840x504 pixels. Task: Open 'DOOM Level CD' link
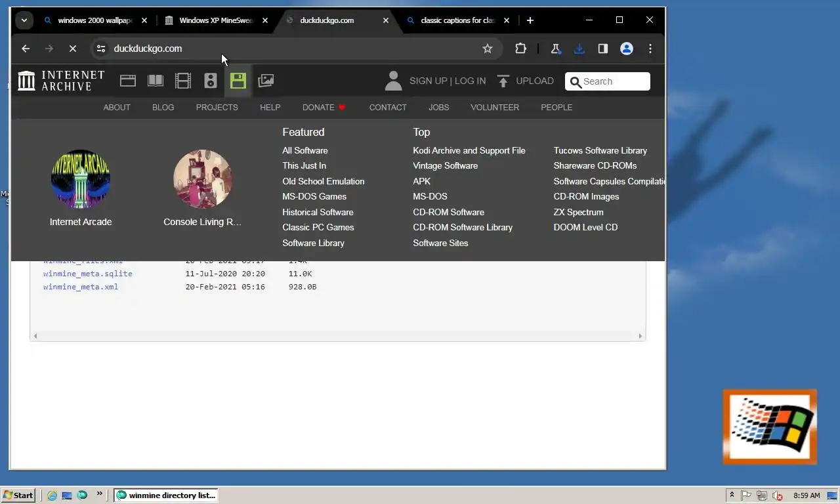pos(585,227)
